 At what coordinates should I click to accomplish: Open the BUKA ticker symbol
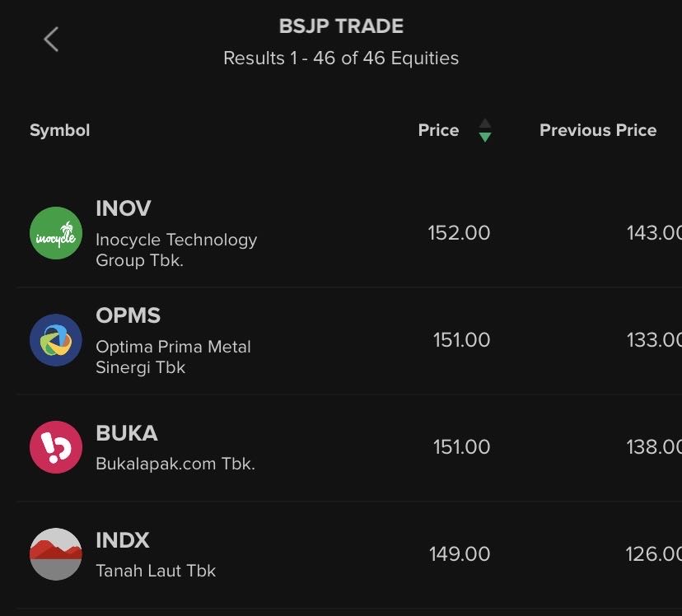click(x=126, y=433)
